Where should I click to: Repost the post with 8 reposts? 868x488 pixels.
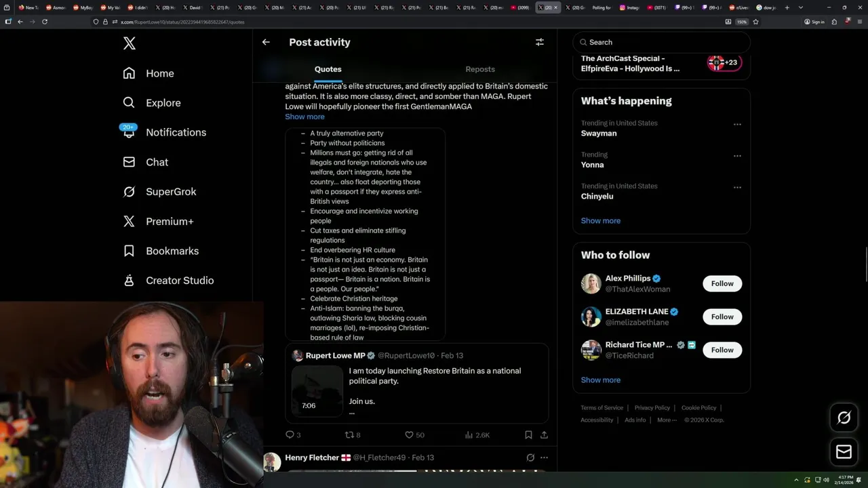click(353, 435)
